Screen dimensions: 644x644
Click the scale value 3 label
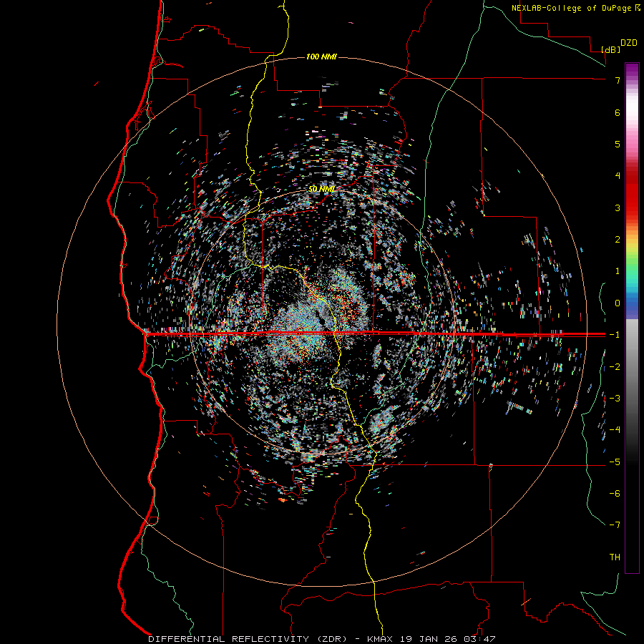pos(618,208)
